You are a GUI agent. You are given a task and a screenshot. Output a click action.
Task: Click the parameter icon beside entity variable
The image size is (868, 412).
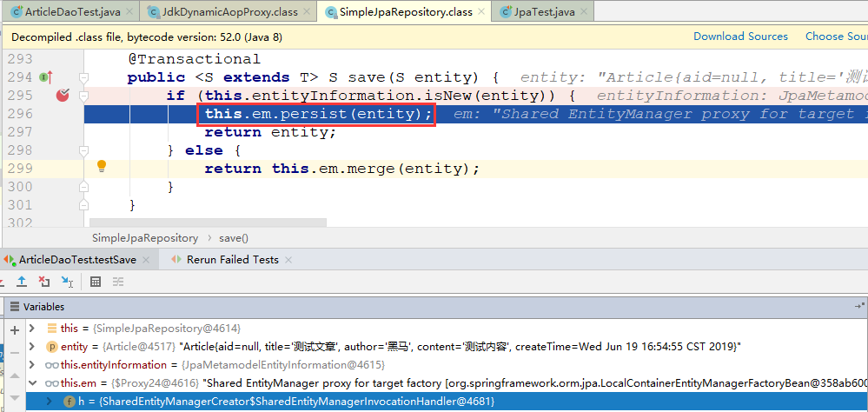click(x=51, y=347)
